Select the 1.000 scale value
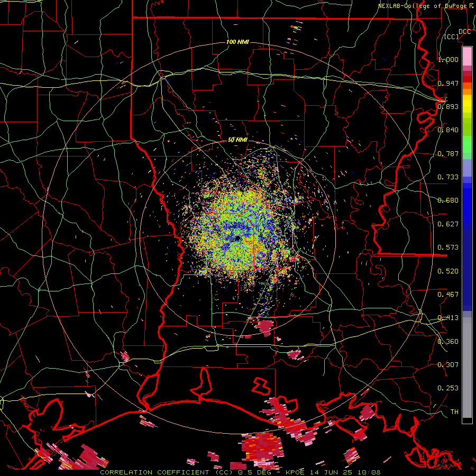Image resolution: width=476 pixels, height=476 pixels. tap(448, 59)
